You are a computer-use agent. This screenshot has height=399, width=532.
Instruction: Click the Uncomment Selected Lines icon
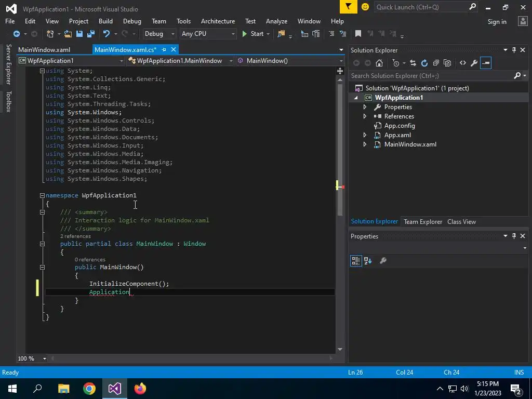pos(343,34)
